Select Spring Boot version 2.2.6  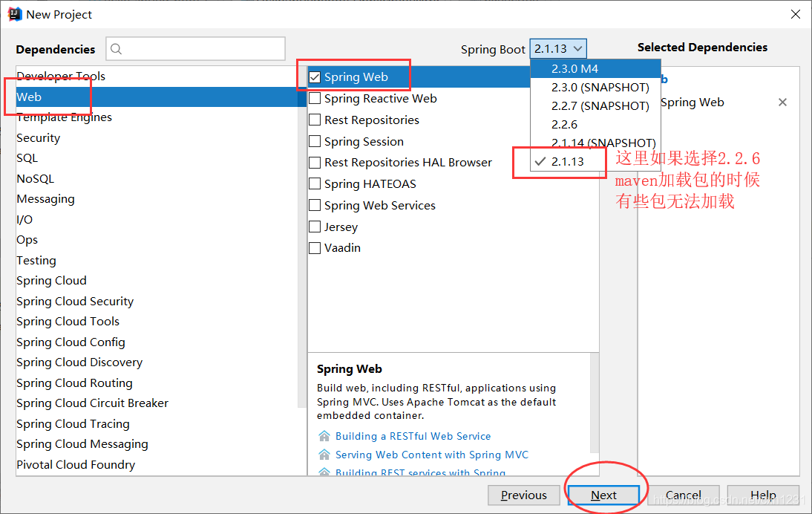[595, 125]
